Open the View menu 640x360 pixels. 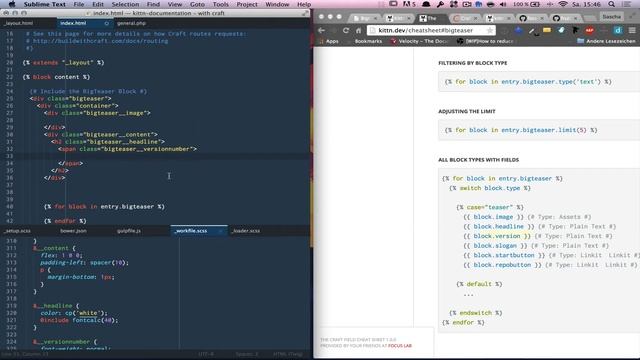click(x=175, y=4)
